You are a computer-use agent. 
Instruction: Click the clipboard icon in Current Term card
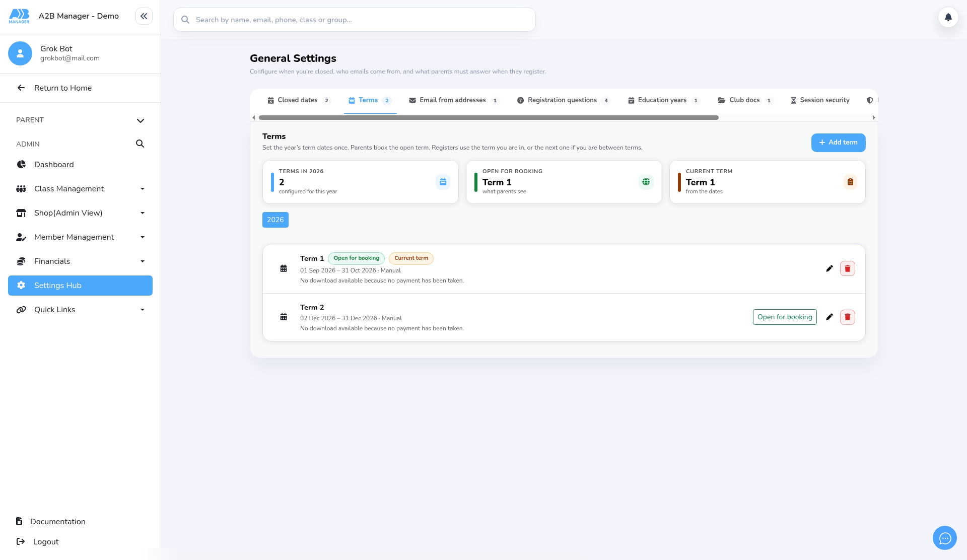[x=850, y=182]
